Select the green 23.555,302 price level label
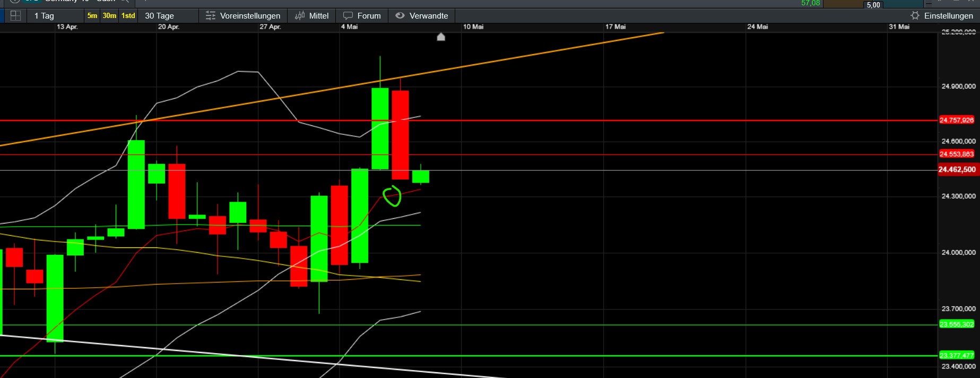Viewport: 980px width, 378px height. pyautogui.click(x=957, y=324)
